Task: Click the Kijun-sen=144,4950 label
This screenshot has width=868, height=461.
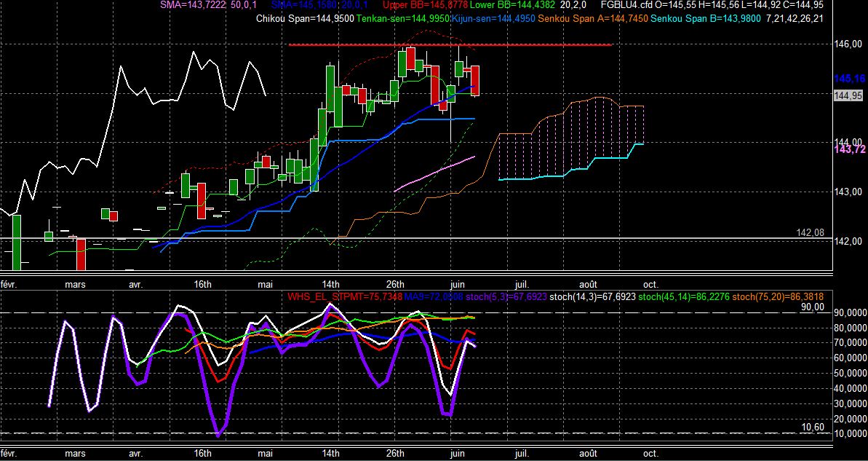Action: point(494,18)
